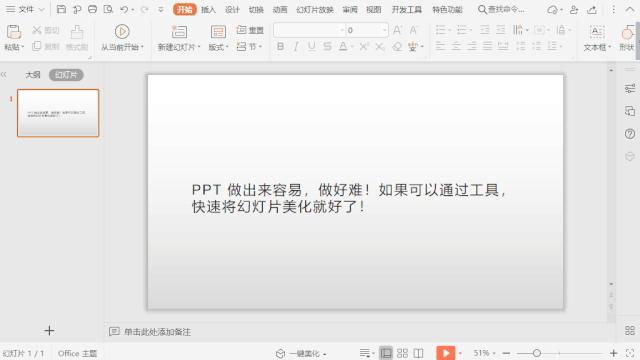Switch to the 插入 ribbon tab

(x=208, y=9)
